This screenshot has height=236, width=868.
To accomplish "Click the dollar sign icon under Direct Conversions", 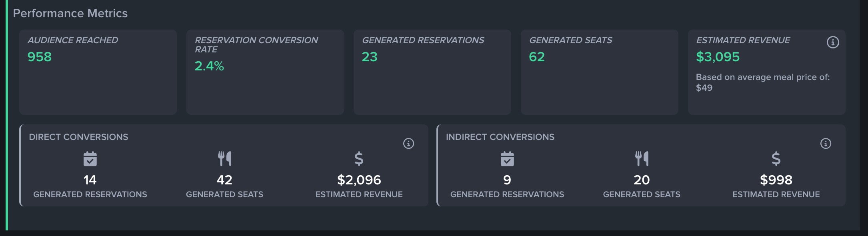I will [359, 159].
